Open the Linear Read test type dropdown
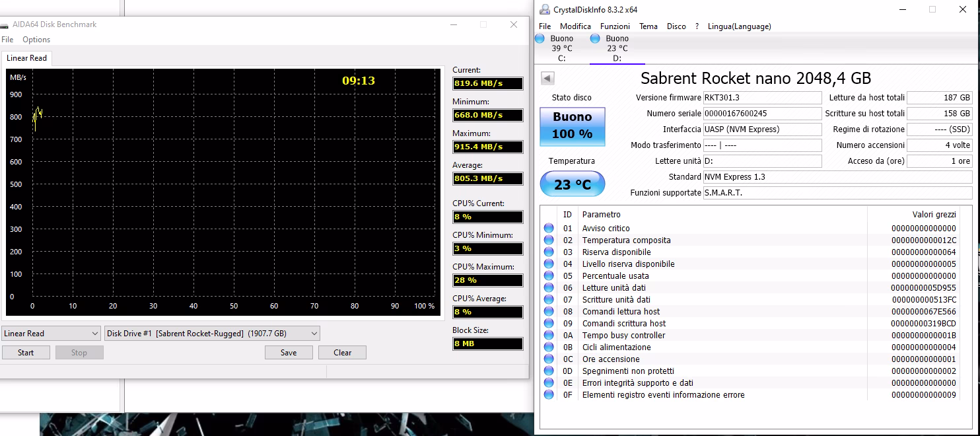This screenshot has width=980, height=436. 50,334
